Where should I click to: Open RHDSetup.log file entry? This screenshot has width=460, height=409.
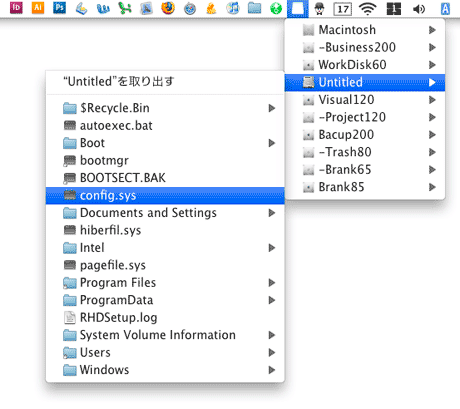pyautogui.click(x=165, y=317)
